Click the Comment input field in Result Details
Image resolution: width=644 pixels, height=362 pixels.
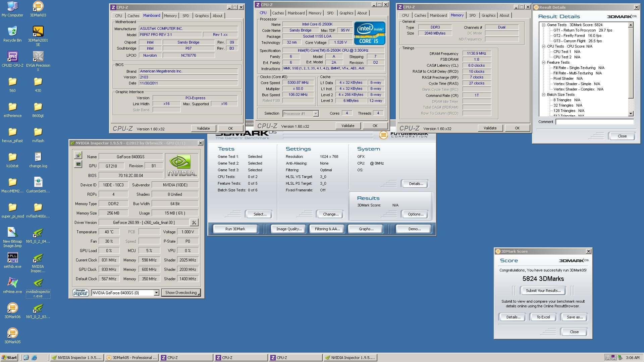click(x=594, y=122)
